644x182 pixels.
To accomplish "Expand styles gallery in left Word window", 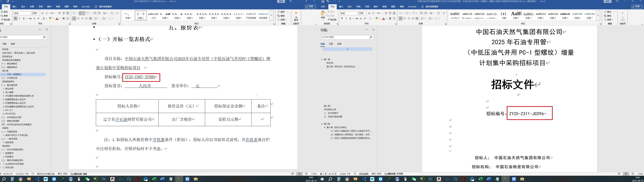I will [271, 16].
